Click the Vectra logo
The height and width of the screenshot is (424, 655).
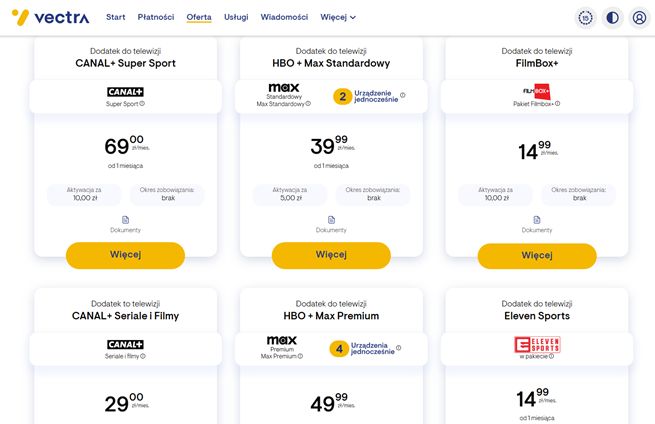[x=49, y=17]
